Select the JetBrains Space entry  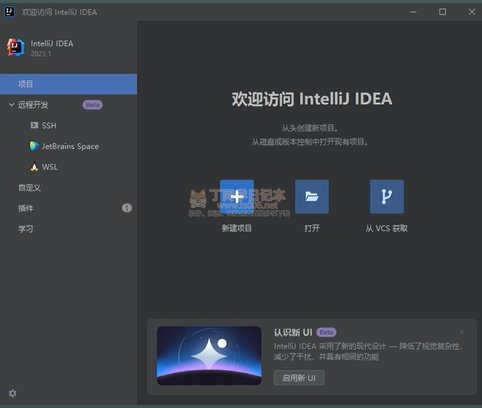pyautogui.click(x=68, y=146)
